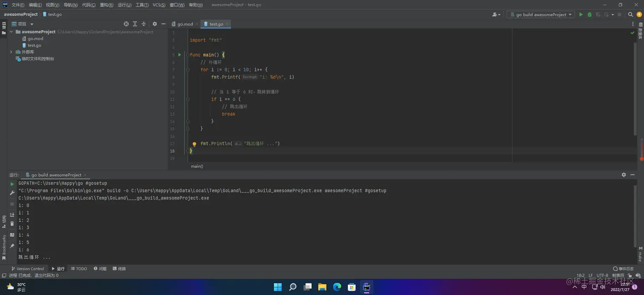Toggle Project (项目) sidebar tool button
Image resolution: width=644 pixels, height=295 pixels.
4,28
